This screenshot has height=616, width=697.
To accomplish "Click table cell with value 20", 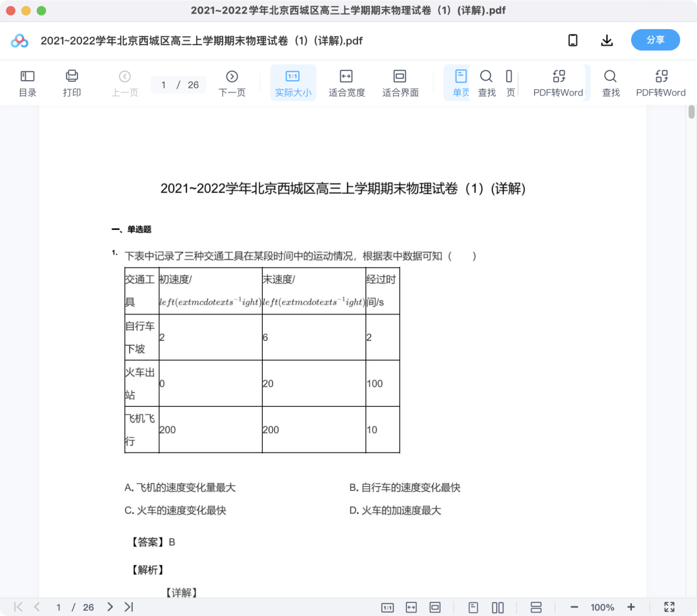I will (314, 384).
